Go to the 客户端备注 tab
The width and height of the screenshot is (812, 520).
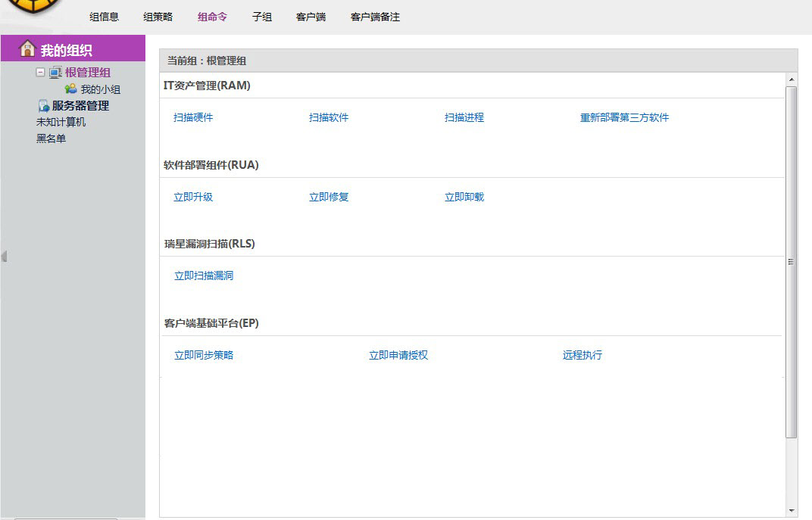coord(375,17)
